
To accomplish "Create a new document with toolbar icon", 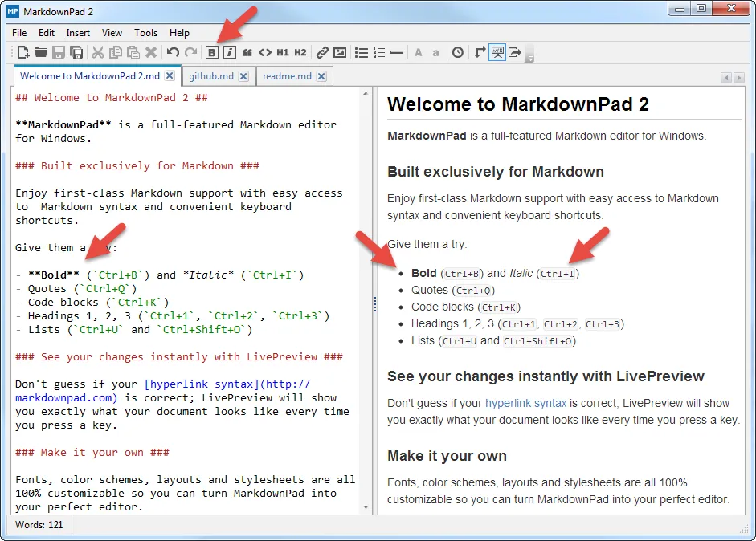I will pyautogui.click(x=22, y=52).
